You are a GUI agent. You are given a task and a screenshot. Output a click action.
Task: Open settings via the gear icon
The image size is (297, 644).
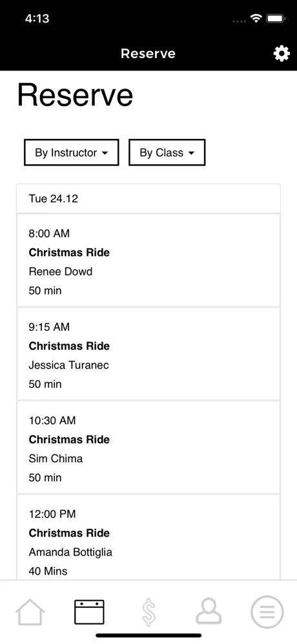click(x=282, y=54)
